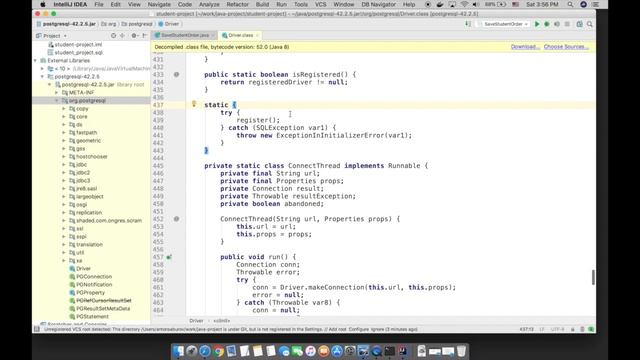Click the VCS root notification in status bar
640x360 pixels.
231,329
